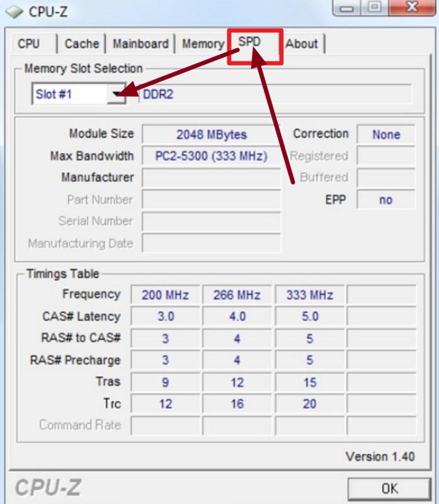Select the SPD tab
Image resolution: width=439 pixels, height=504 pixels.
pyautogui.click(x=249, y=42)
